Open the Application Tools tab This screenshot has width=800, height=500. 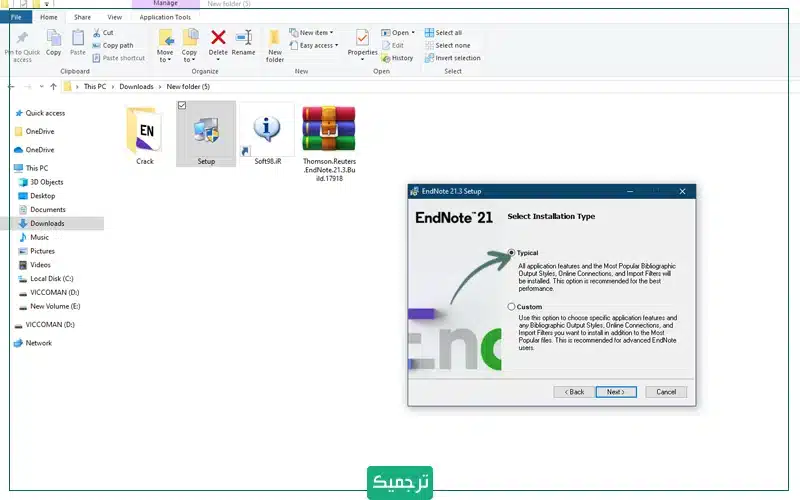click(165, 17)
